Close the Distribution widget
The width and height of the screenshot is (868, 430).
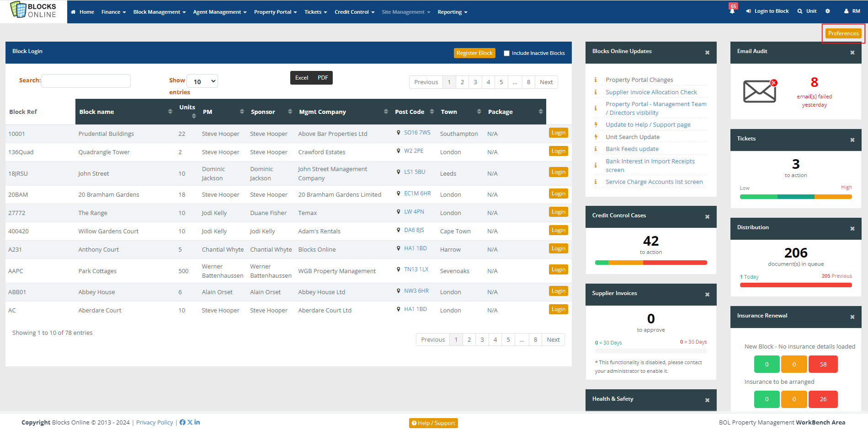852,229
